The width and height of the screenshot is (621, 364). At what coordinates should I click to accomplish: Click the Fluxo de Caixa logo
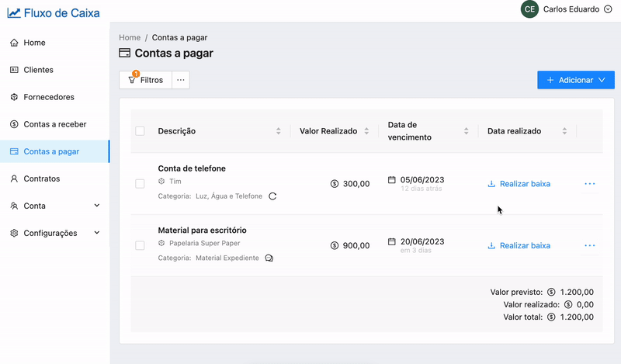(x=54, y=13)
